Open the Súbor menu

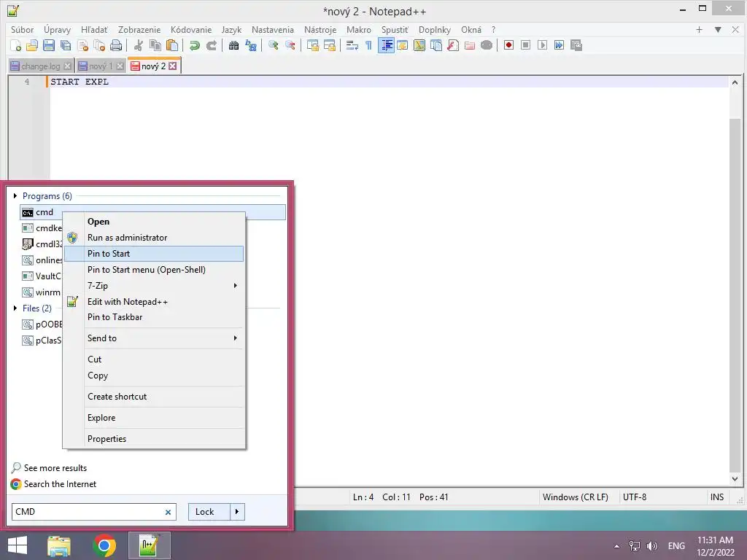tap(23, 29)
